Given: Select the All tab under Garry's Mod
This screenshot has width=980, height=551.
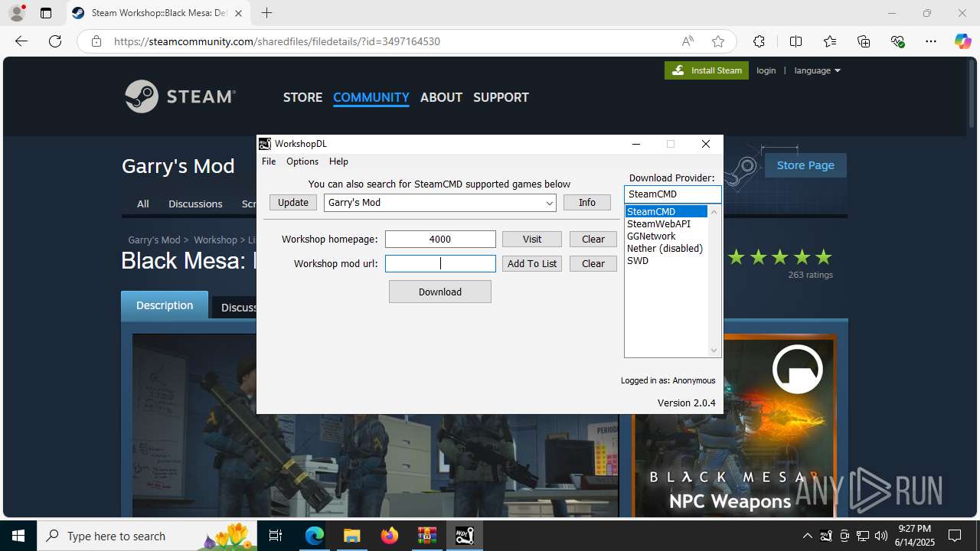Looking at the screenshot, I should point(142,204).
